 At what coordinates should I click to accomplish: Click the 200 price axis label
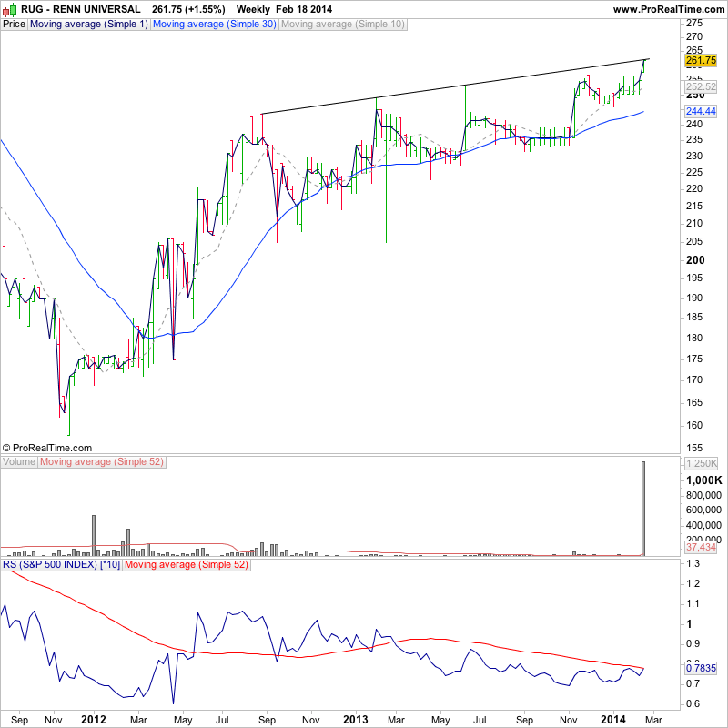point(695,260)
